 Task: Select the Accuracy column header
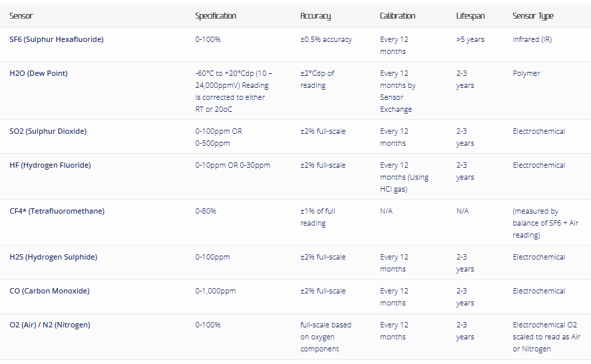pyautogui.click(x=315, y=16)
